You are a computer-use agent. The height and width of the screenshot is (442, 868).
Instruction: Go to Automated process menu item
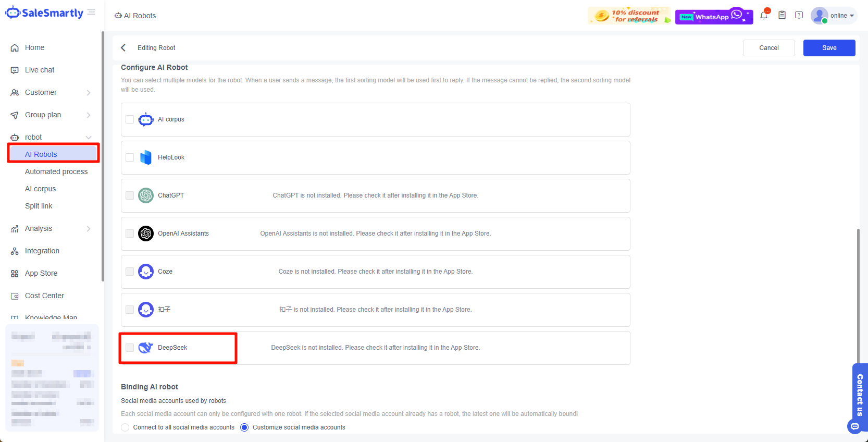click(56, 171)
